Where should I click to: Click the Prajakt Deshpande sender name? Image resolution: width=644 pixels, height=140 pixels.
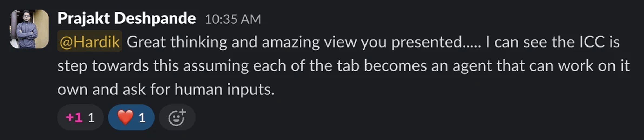[126, 19]
